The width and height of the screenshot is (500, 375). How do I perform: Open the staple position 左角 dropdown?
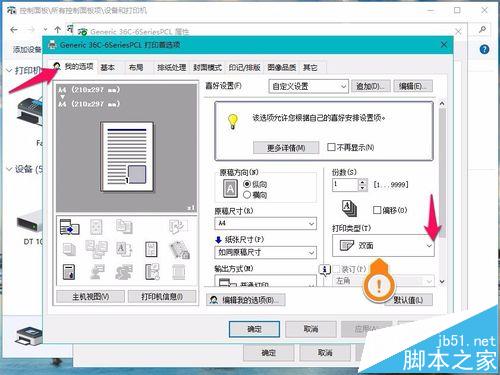(383, 281)
